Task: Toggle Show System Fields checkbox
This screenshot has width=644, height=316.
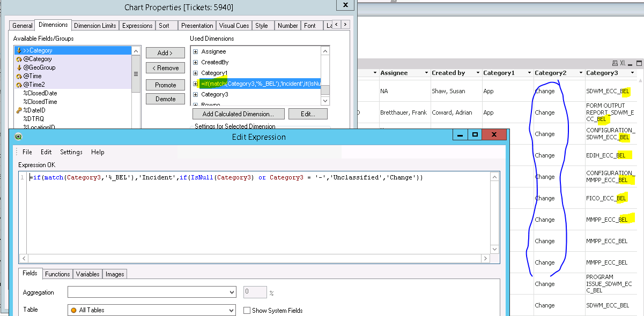Action: click(247, 310)
